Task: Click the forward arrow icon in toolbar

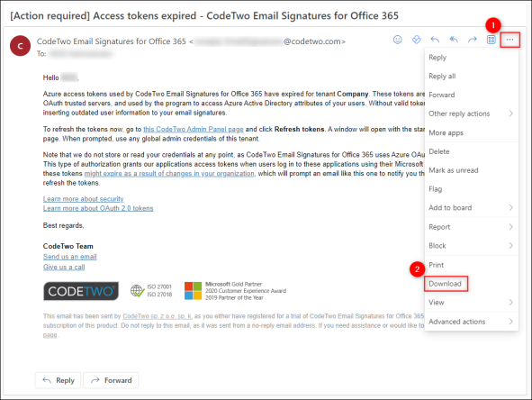Action: (473, 40)
